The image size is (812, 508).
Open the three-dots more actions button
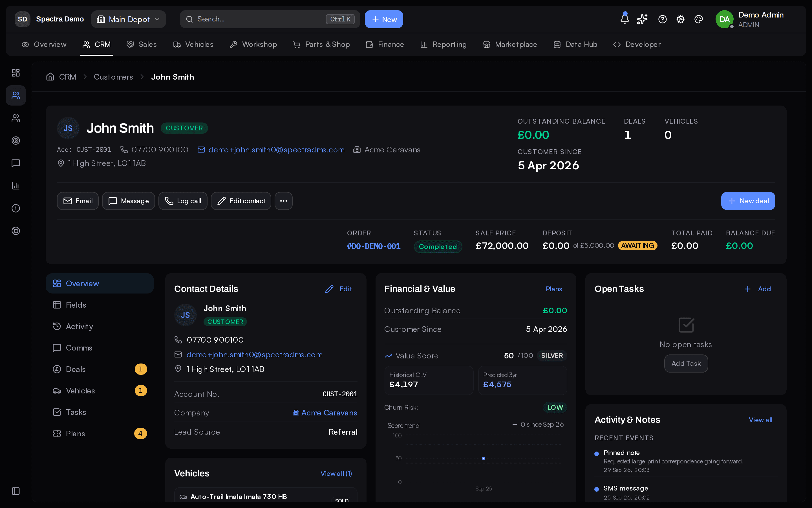(x=284, y=201)
